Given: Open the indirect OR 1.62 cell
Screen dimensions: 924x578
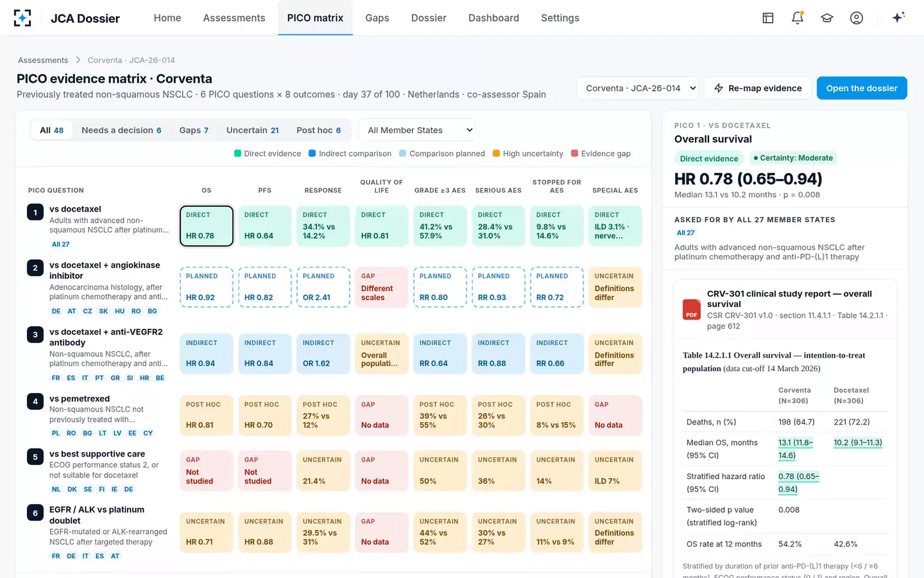Looking at the screenshot, I should [323, 354].
